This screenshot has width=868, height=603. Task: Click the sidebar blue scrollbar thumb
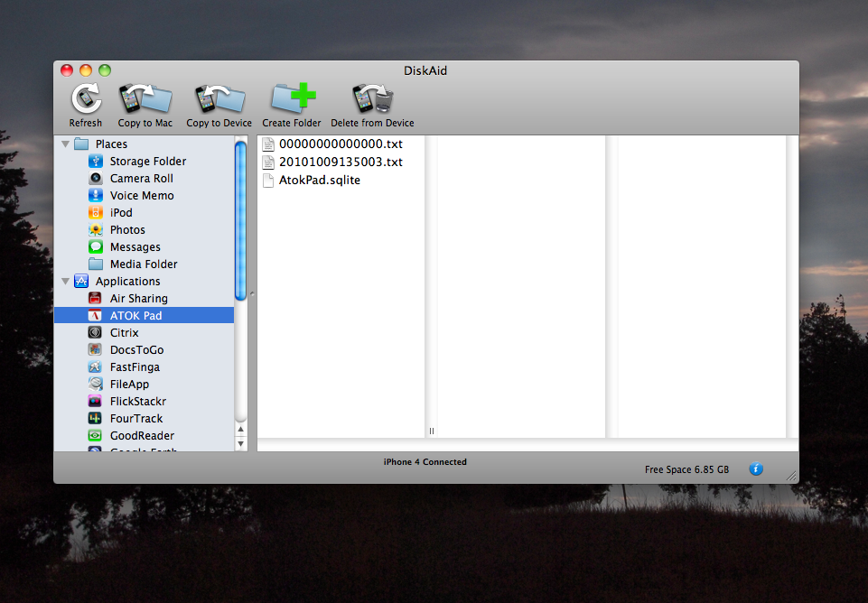(240, 221)
